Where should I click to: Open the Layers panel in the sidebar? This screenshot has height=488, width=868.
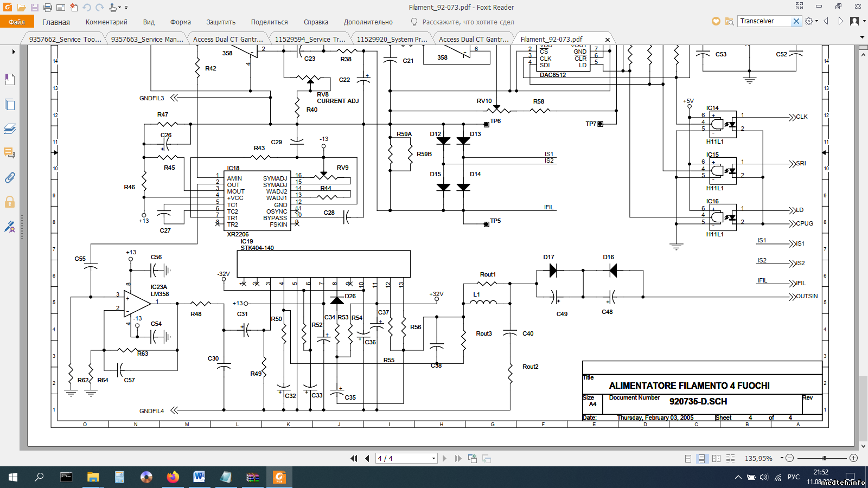(x=10, y=129)
